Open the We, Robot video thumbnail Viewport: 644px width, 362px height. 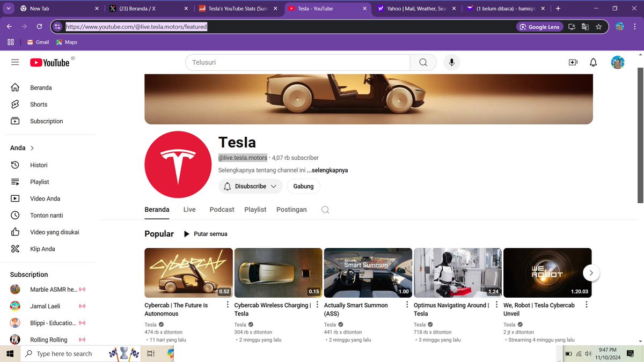[547, 272]
